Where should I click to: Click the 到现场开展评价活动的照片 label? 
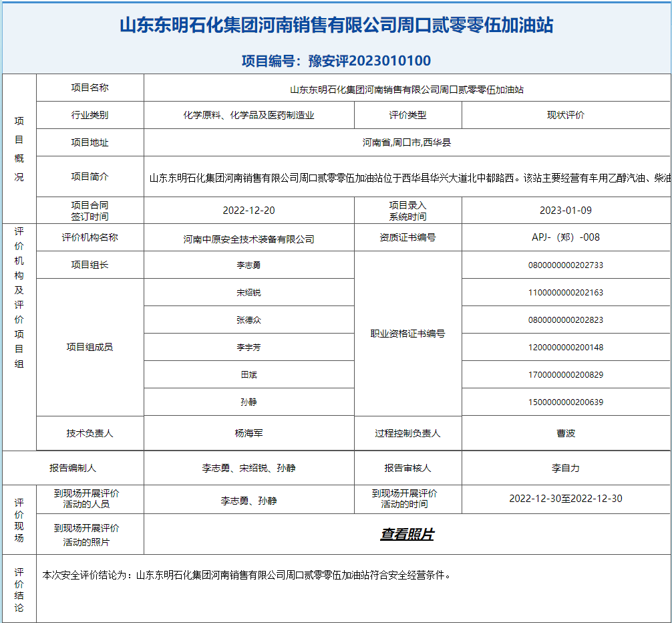(86, 535)
